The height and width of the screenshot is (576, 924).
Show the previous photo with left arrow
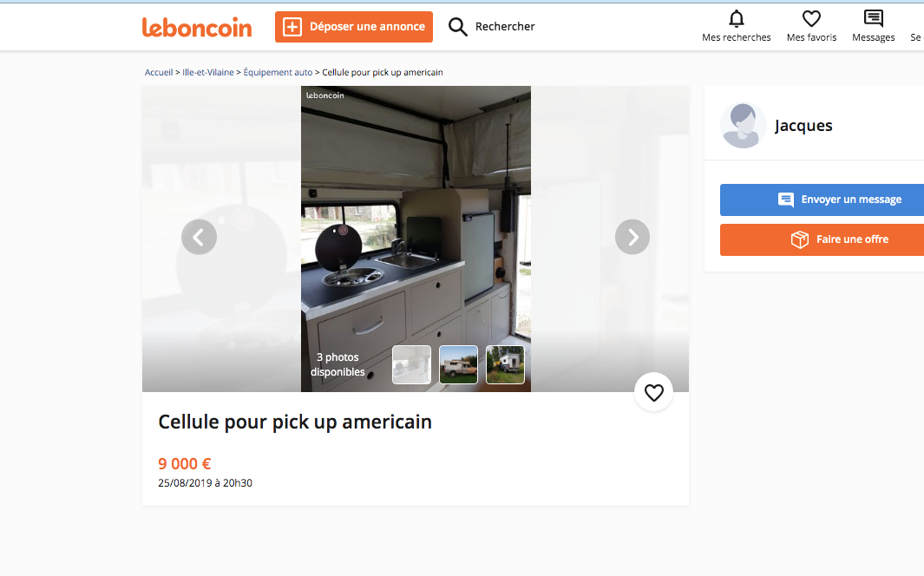point(199,237)
